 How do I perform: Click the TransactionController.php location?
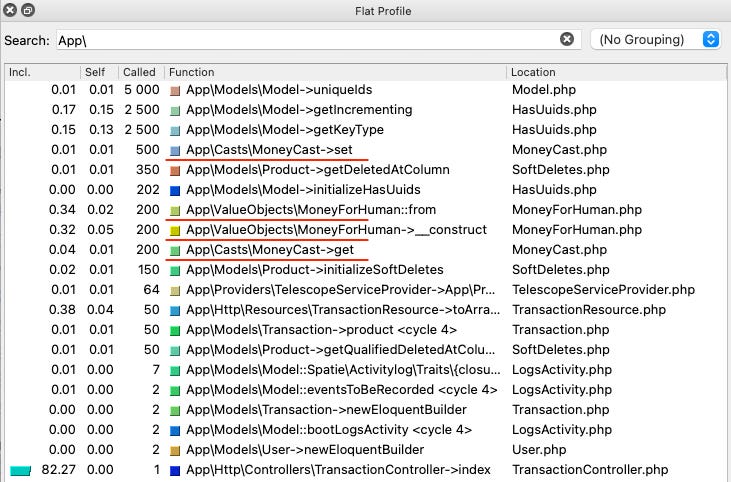[x=590, y=470]
